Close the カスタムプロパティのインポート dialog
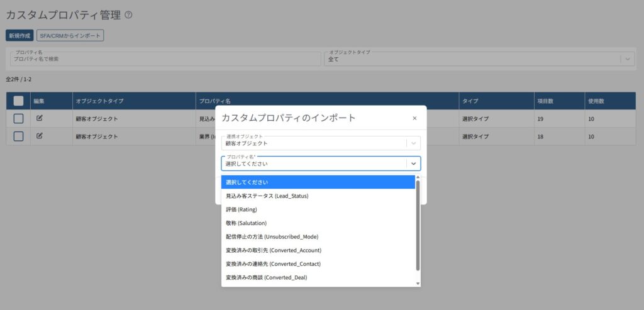 pyautogui.click(x=414, y=118)
